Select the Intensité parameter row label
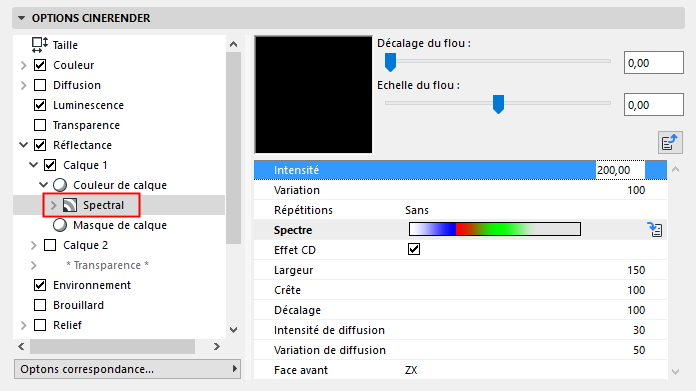The width and height of the screenshot is (696, 391). [x=297, y=170]
